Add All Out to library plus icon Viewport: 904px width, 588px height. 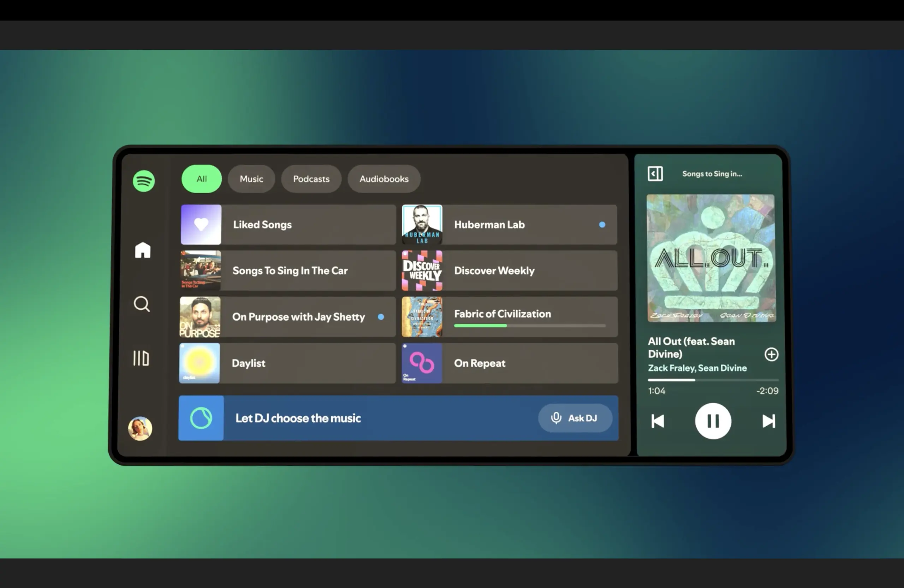pos(772,355)
